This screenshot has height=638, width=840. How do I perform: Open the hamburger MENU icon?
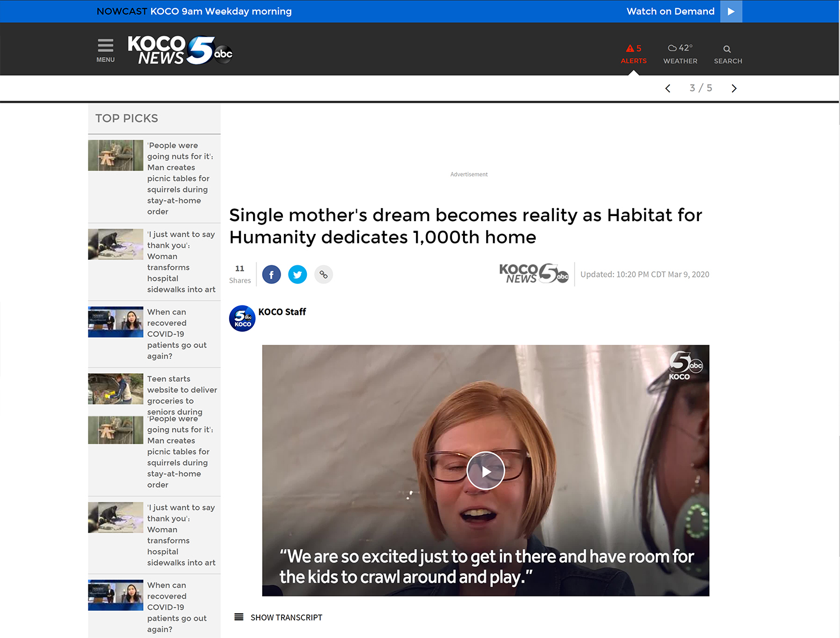click(105, 50)
